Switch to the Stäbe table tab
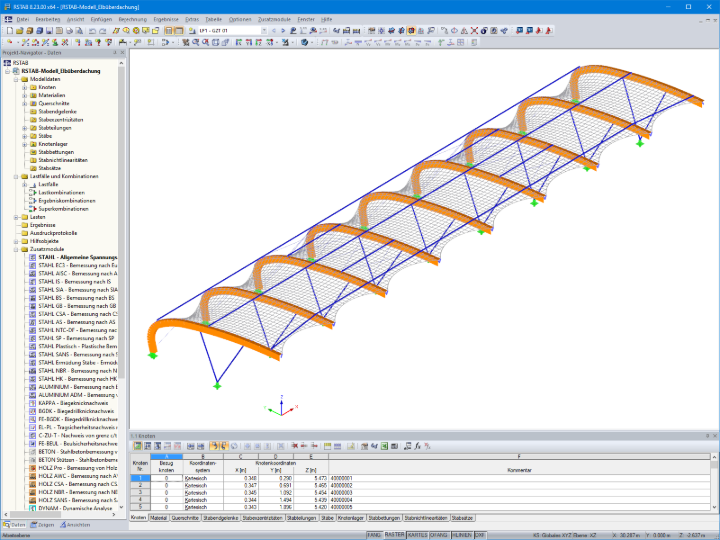720x540 pixels. (327, 518)
